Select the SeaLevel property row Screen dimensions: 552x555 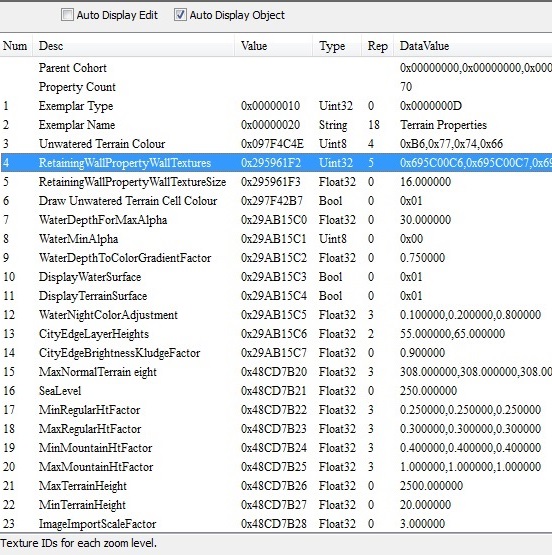(x=276, y=391)
